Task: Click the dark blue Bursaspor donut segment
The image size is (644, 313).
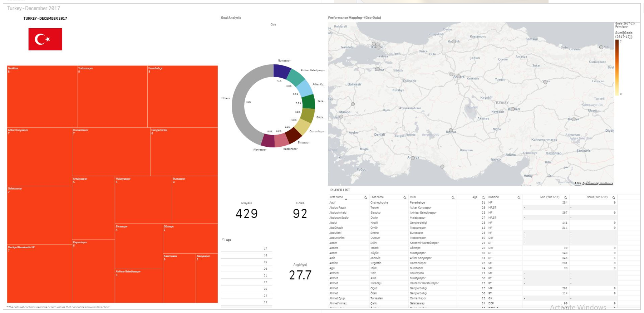Action: point(281,71)
